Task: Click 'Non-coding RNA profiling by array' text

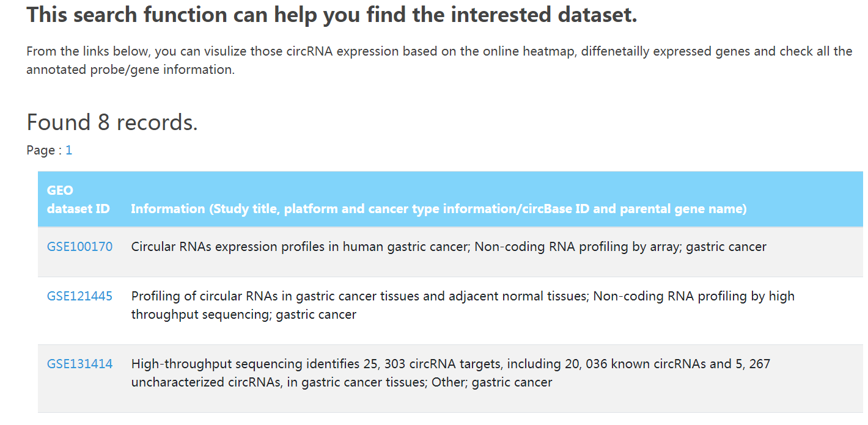Action: pos(577,247)
